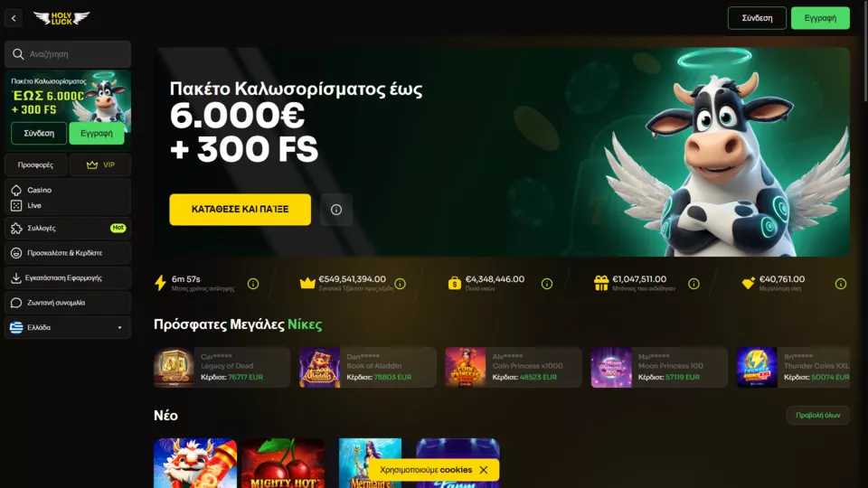Show info for €549,541,394.00 jackpot stat
Screen dimensions: 868x488
pos(401,284)
